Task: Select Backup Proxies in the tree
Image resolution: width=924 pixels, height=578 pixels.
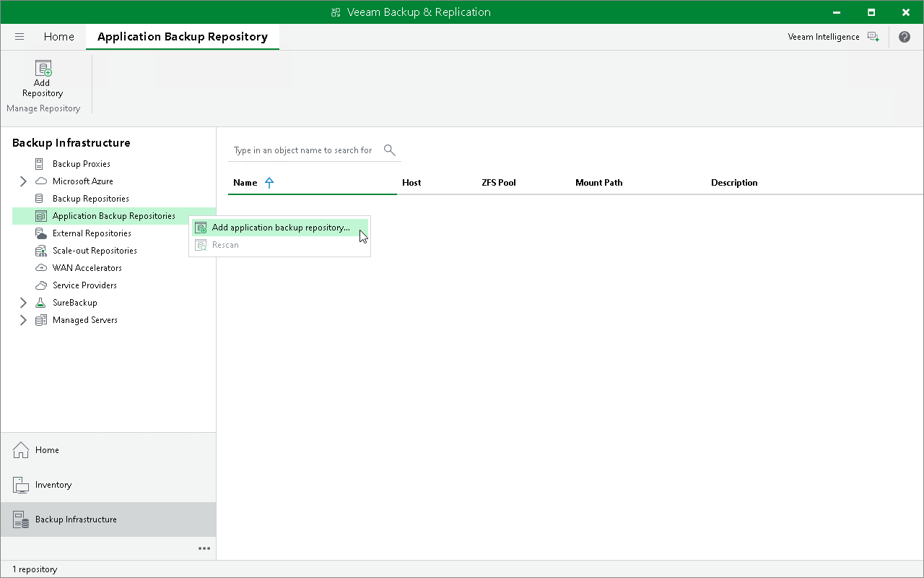Action: click(x=82, y=164)
